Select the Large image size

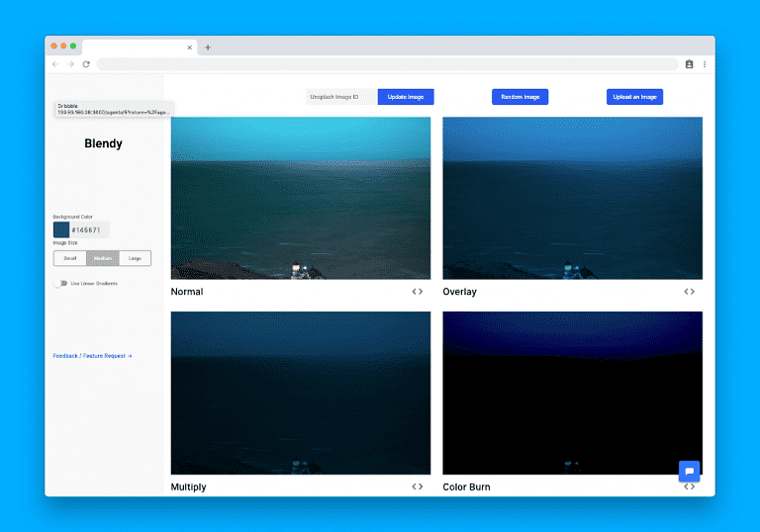135,258
